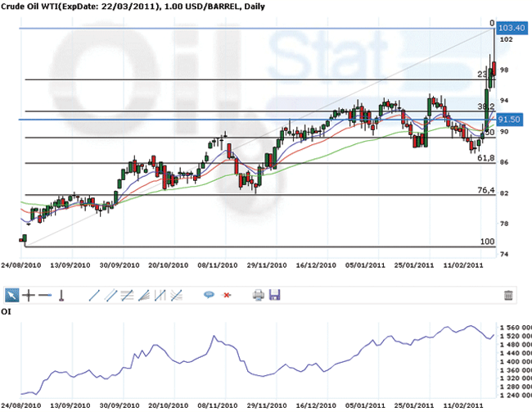Pick the vertical line drawing tool

pyautogui.click(x=61, y=295)
